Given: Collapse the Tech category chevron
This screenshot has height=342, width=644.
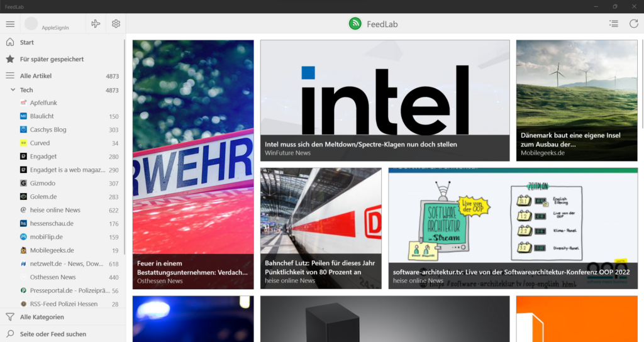Looking at the screenshot, I should [x=13, y=90].
